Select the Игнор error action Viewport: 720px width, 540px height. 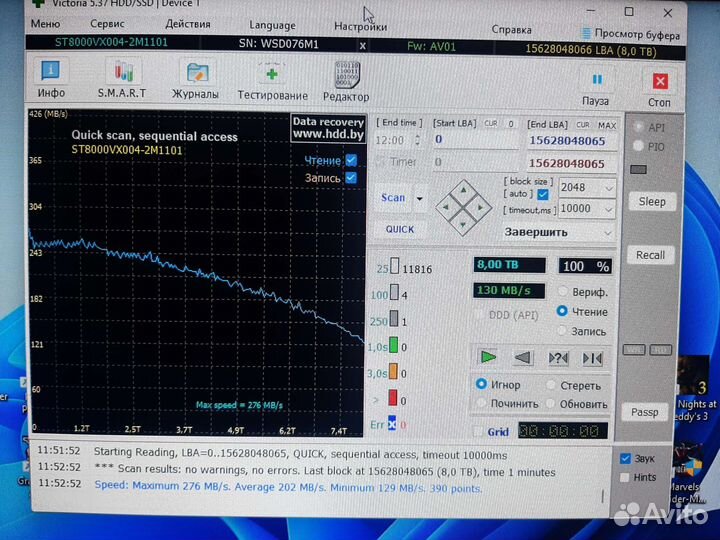tap(481, 383)
